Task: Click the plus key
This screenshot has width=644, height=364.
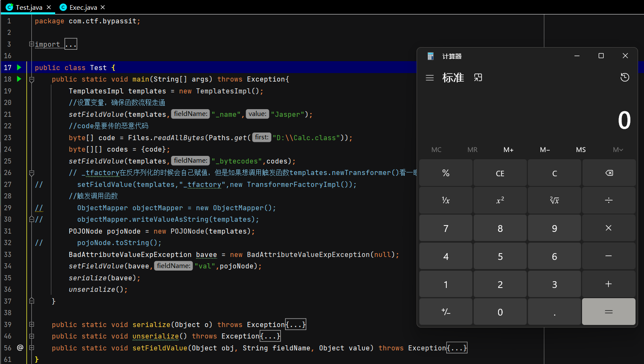Action: click(609, 284)
